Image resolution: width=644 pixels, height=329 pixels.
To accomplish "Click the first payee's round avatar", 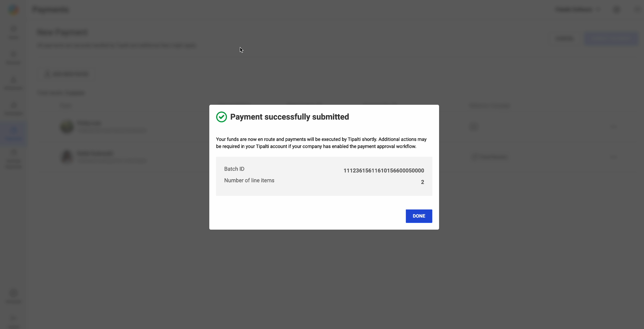I will pos(67,127).
